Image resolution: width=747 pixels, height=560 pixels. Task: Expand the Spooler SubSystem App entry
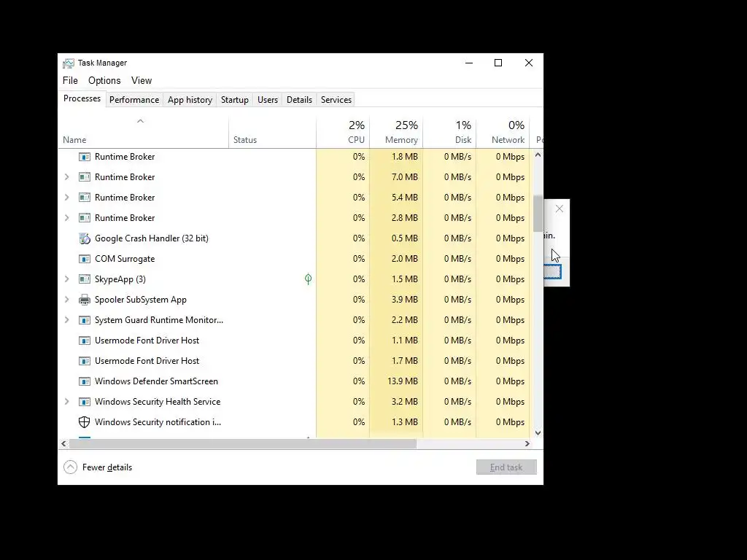[x=66, y=300]
